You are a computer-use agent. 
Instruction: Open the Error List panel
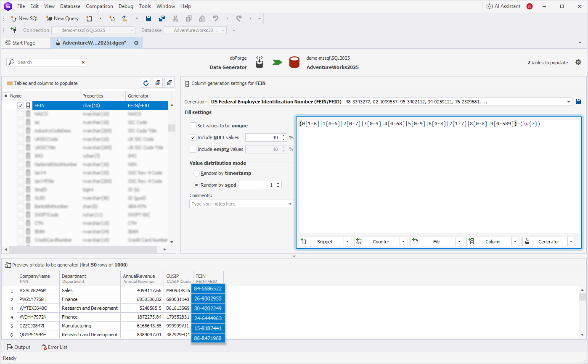tap(54, 347)
